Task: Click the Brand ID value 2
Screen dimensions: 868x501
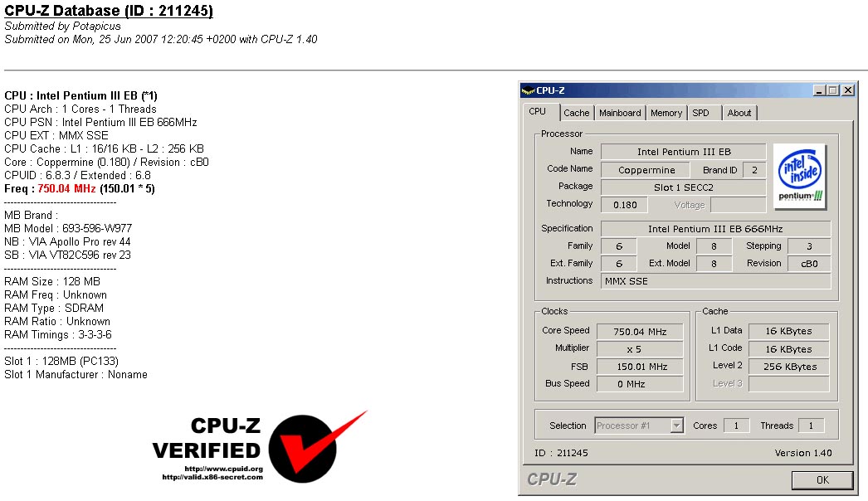Action: pyautogui.click(x=754, y=170)
